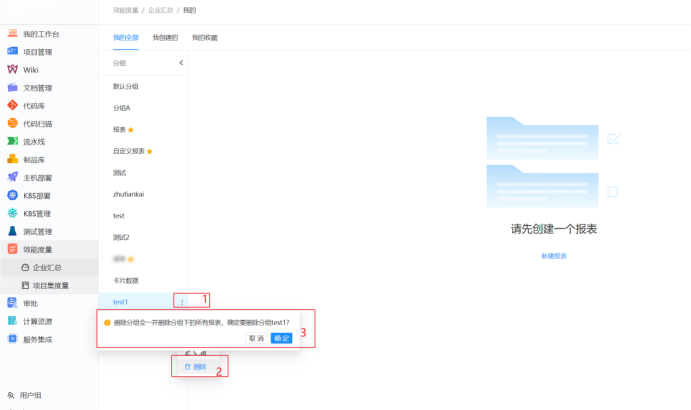Select the 测试 group
This screenshot has height=410, width=691.
(119, 173)
